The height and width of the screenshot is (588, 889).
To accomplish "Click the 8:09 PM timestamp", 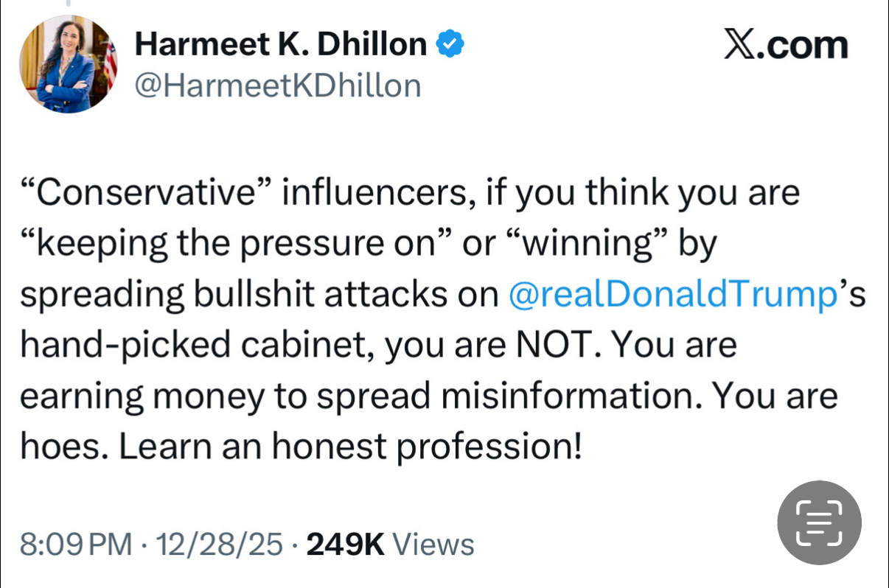I will (x=77, y=545).
